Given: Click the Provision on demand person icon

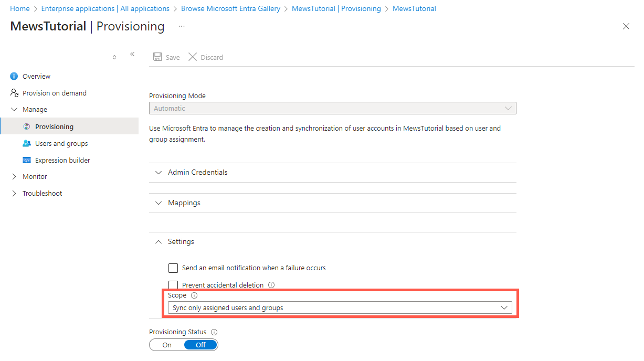Looking at the screenshot, I should point(14,93).
